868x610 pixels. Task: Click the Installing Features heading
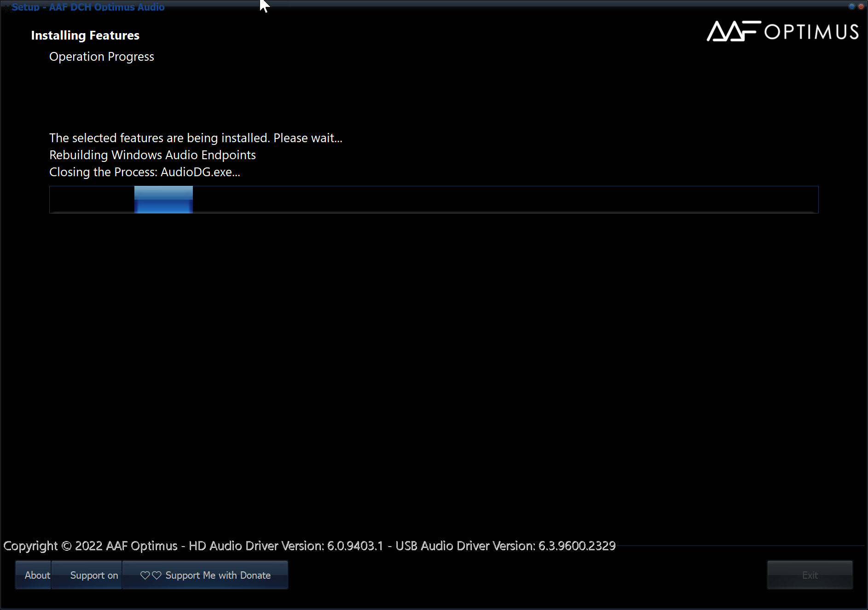tap(85, 35)
